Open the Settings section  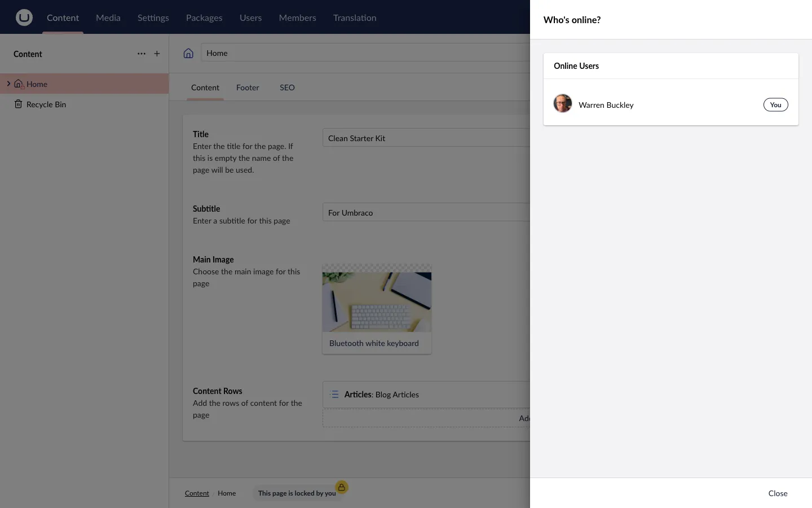tap(153, 17)
